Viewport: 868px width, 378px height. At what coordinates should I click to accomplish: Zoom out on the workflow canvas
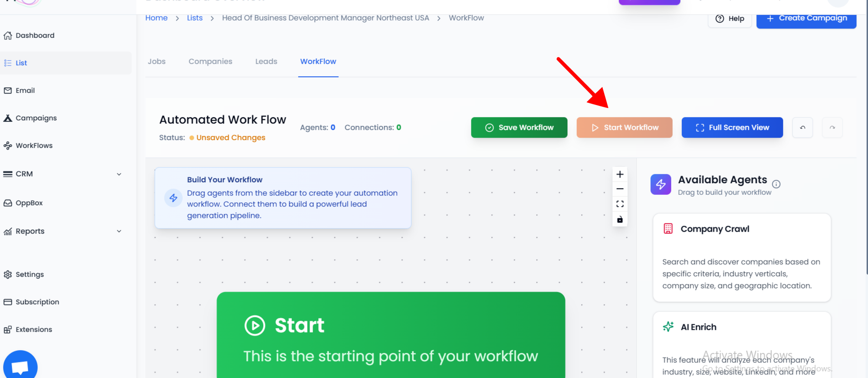pos(620,189)
